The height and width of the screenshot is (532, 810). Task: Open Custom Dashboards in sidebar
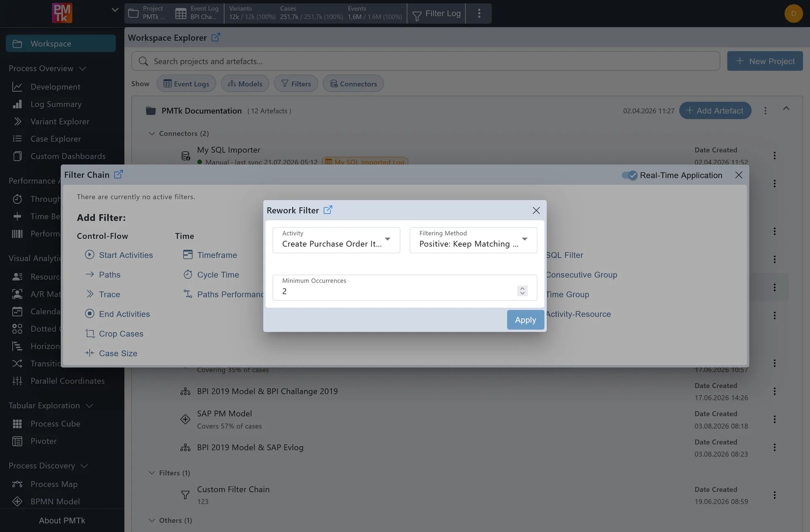point(68,156)
